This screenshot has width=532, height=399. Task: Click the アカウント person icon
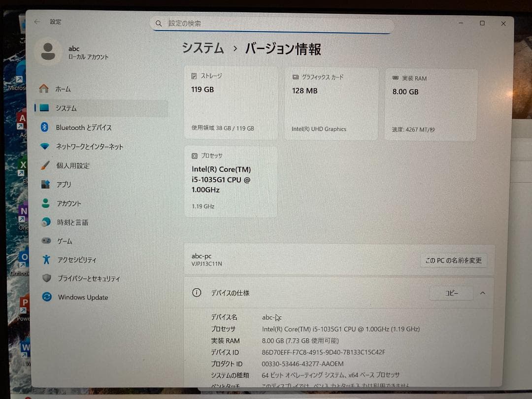(45, 203)
